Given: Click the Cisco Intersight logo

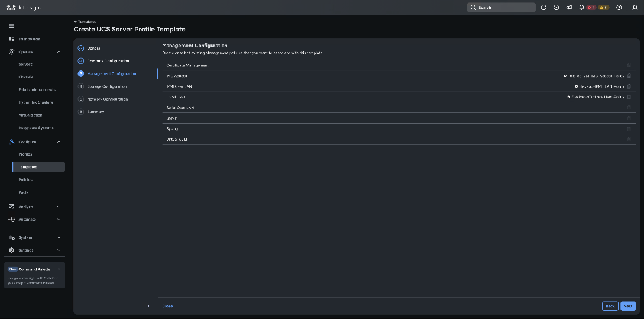Looking at the screenshot, I should pyautogui.click(x=24, y=8).
